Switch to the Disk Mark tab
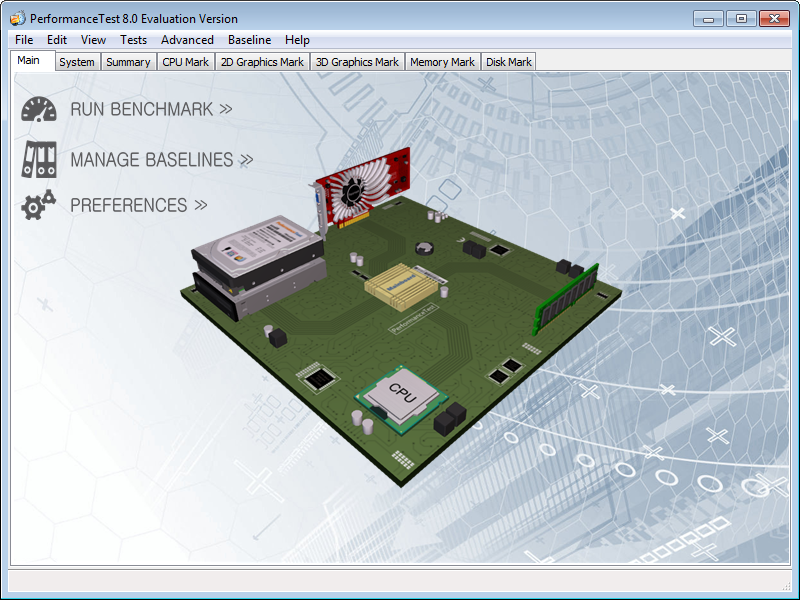Screen dimensions: 800x600 point(509,62)
